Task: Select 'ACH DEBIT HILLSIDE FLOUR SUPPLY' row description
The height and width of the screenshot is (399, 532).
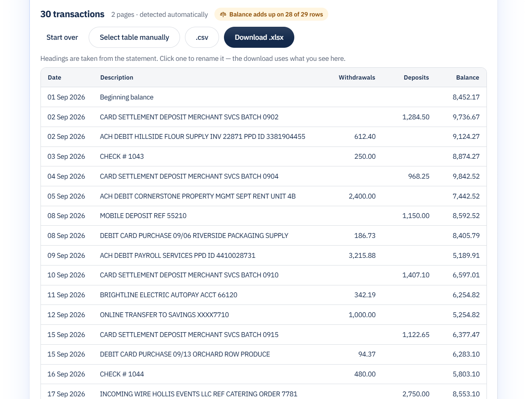Action: pos(203,137)
